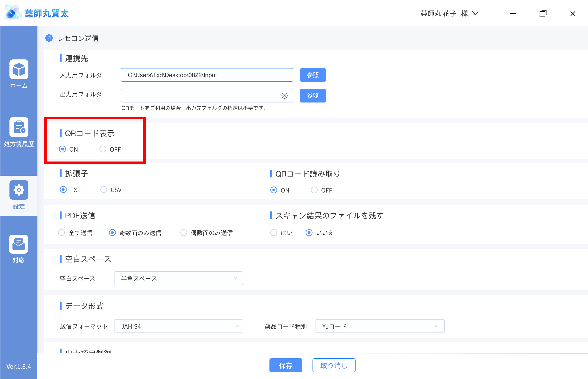Turn QRコード読み取り OFF
Screen dimensions: 588x379
click(314, 190)
